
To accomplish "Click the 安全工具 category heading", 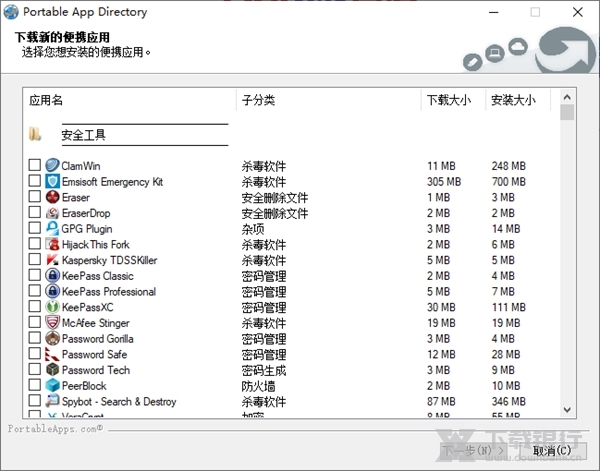I will click(83, 135).
